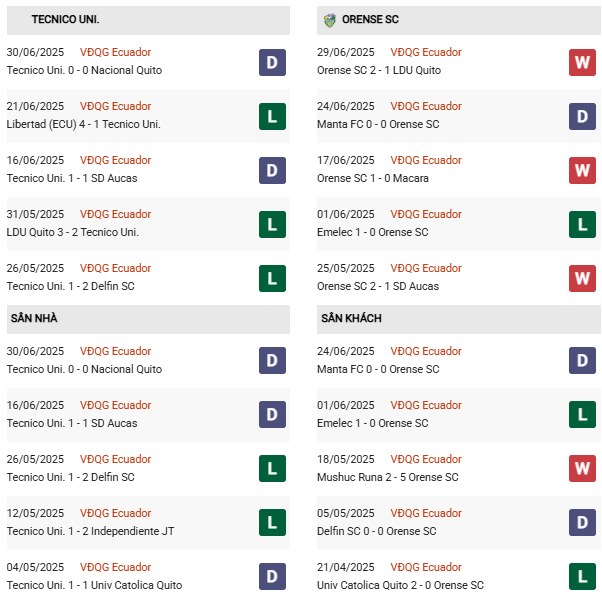Screen dimensions: 602x601
Task: Select the ORENSE SC header title
Action: (x=373, y=19)
